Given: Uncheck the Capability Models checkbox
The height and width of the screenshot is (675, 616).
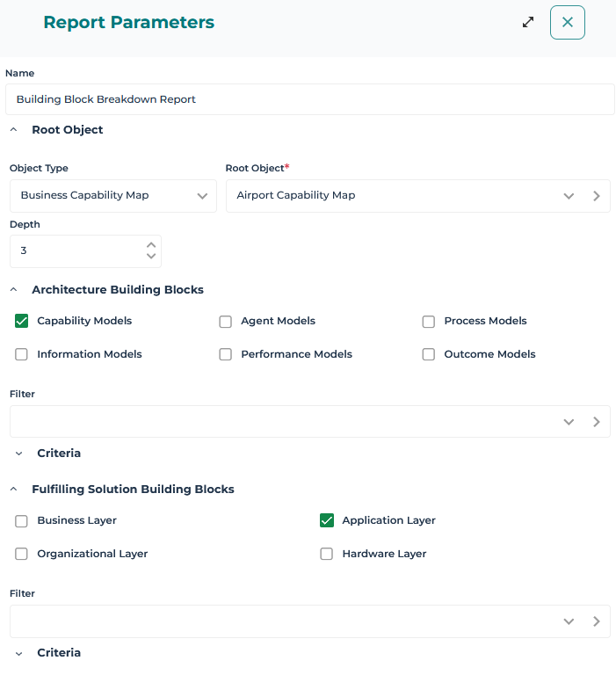Looking at the screenshot, I should click(x=22, y=322).
